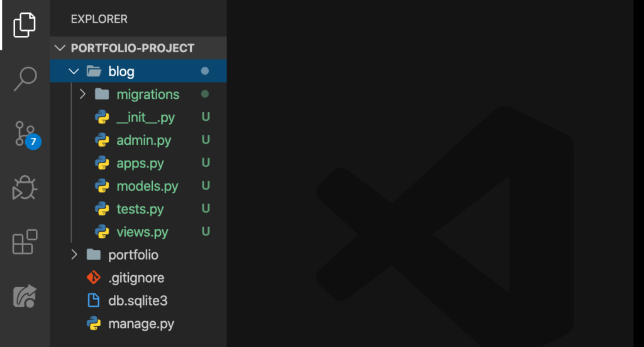Select the db.sqlite3 file
The image size is (644, 347).
[x=138, y=300]
